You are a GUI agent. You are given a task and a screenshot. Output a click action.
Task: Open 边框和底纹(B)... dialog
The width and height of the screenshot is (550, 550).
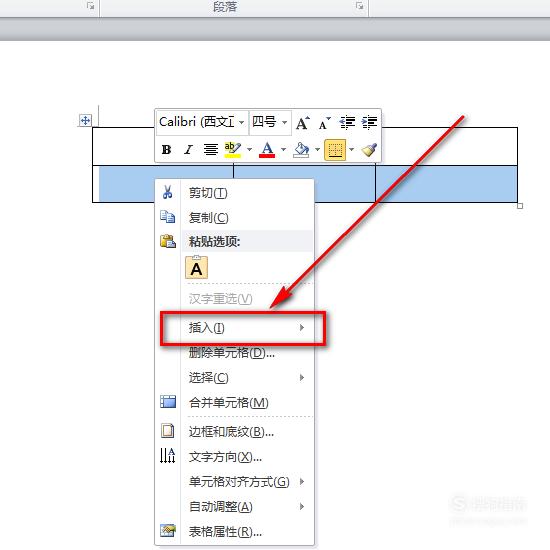click(234, 431)
